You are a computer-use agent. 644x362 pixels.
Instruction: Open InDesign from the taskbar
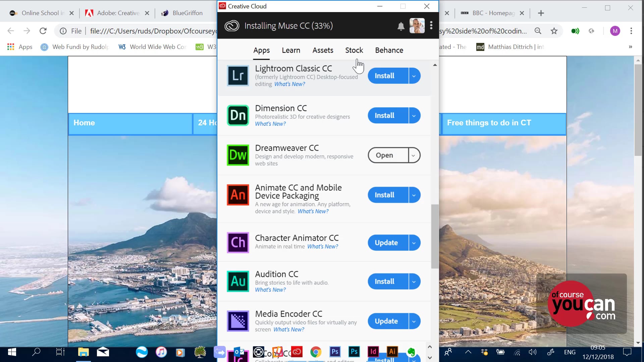[373, 352]
